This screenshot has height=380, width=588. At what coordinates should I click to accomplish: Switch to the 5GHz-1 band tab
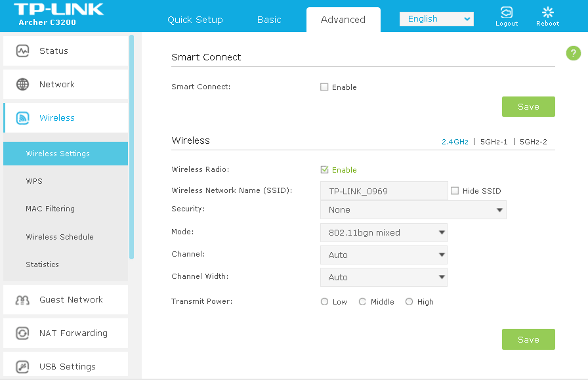click(493, 141)
